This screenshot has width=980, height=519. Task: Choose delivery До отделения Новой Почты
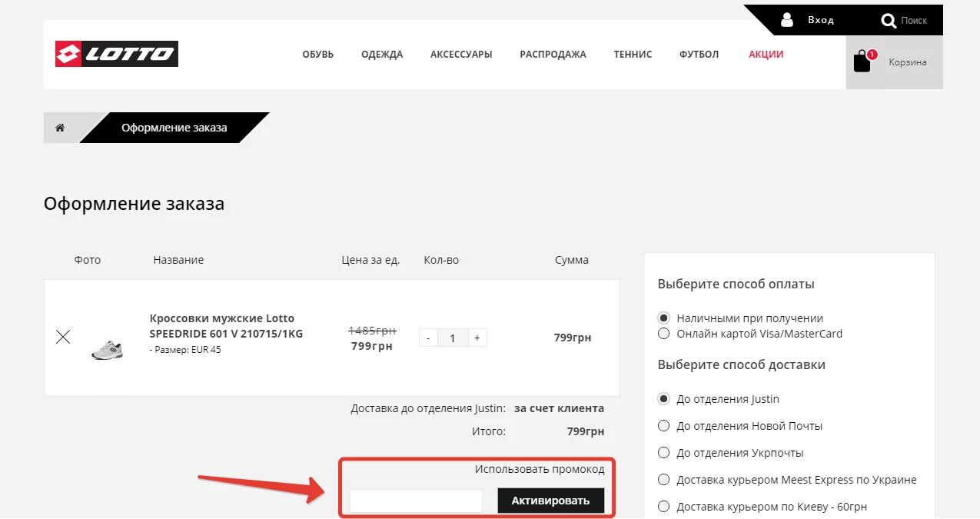(x=663, y=425)
